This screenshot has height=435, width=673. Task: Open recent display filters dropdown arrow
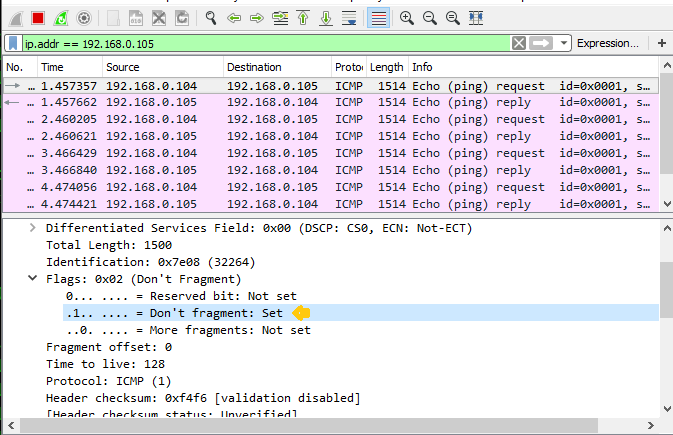[564, 43]
